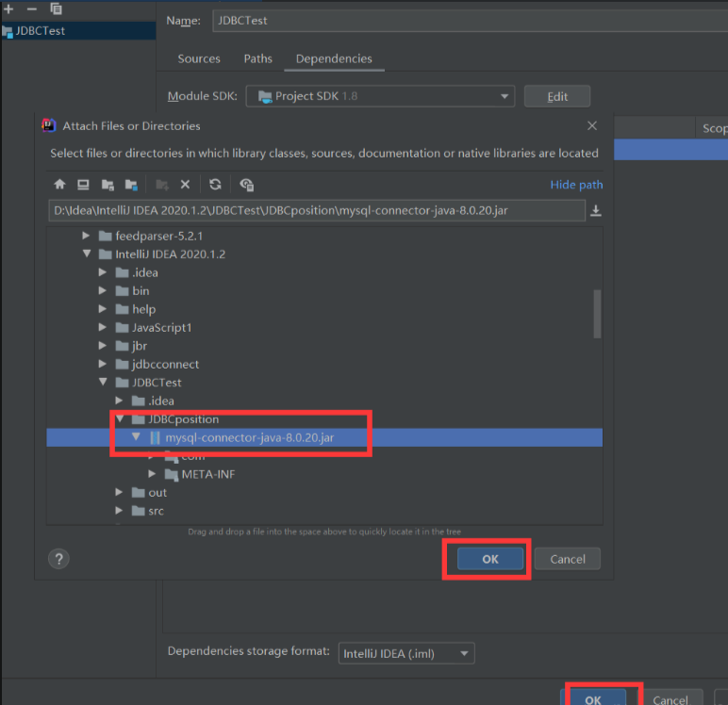Select the jbr folder
Screen dimensions: 728x705
click(x=140, y=346)
